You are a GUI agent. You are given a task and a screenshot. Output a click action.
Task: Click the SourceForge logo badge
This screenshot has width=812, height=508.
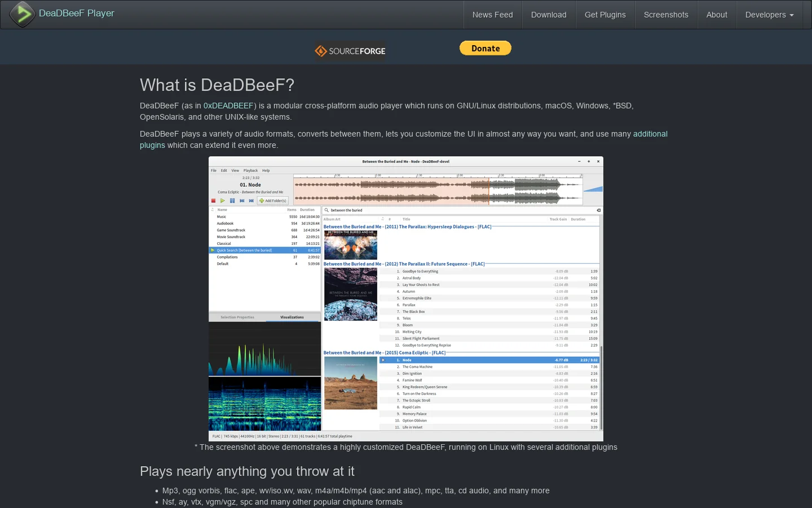[x=350, y=51]
